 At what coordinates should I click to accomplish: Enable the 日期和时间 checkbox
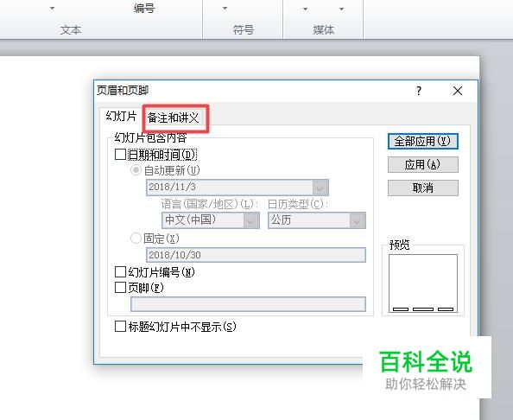tap(120, 154)
